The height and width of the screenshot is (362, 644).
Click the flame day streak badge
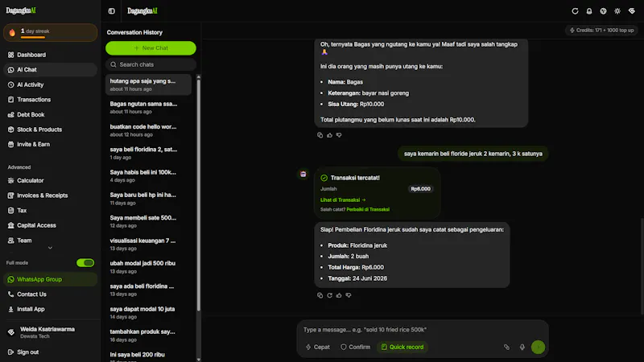click(50, 32)
